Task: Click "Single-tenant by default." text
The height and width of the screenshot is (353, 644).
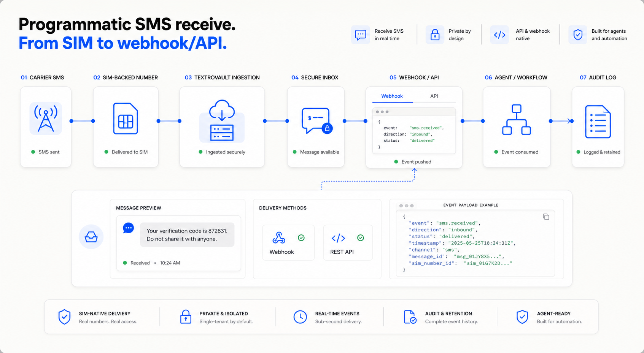Action: 226,322
